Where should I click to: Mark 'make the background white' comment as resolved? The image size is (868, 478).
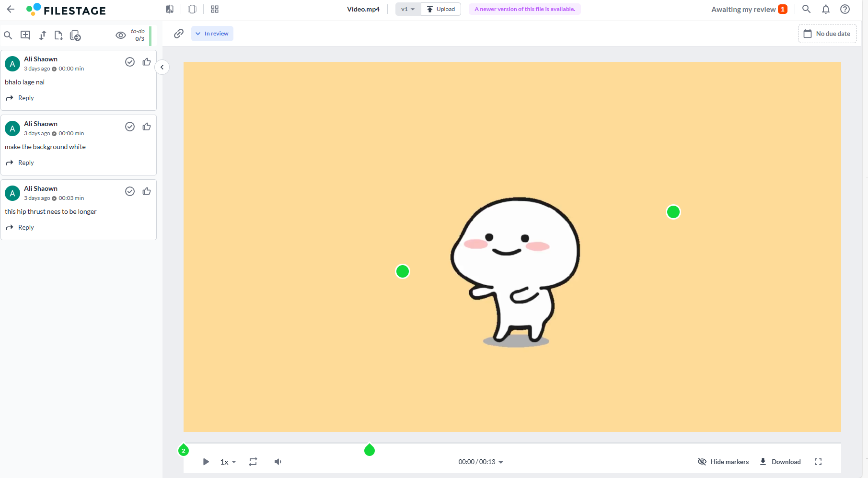coord(130,127)
